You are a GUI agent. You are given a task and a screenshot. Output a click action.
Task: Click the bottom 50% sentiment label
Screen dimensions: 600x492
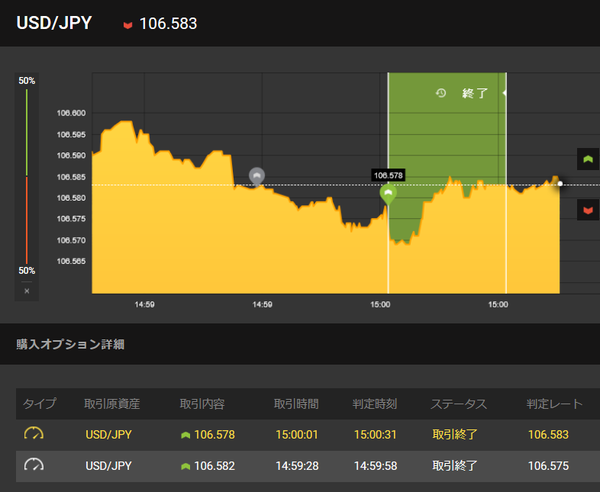(27, 271)
